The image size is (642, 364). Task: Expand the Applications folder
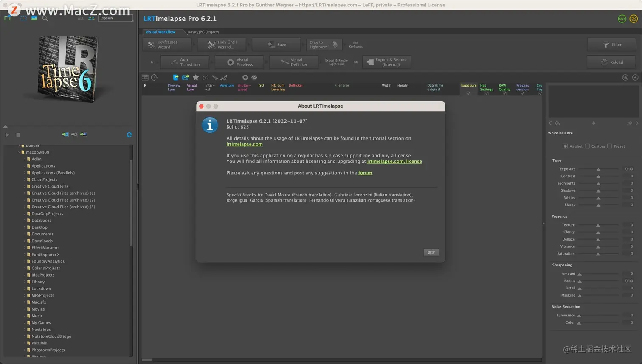click(x=25, y=166)
